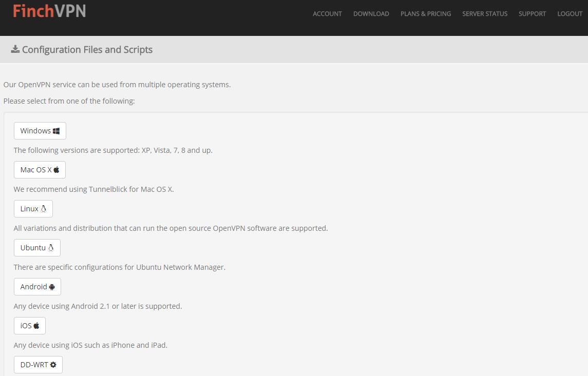Choose the Ubuntu button
The image size is (588, 376).
pos(37,248)
